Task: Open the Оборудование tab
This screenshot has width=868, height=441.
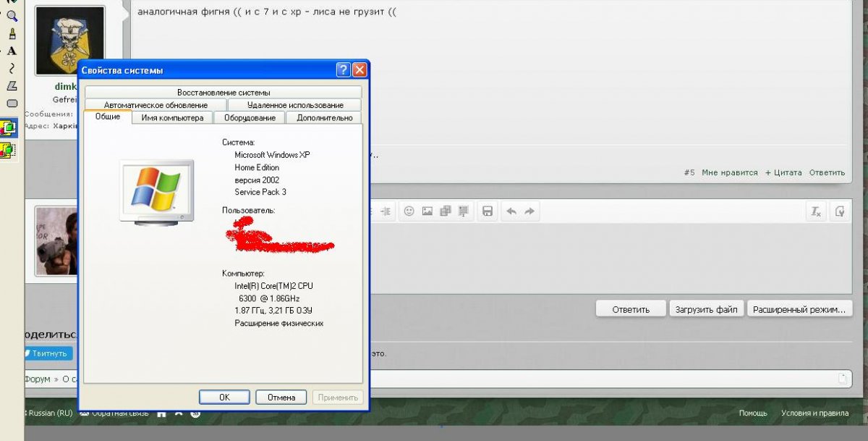Action: 250,118
